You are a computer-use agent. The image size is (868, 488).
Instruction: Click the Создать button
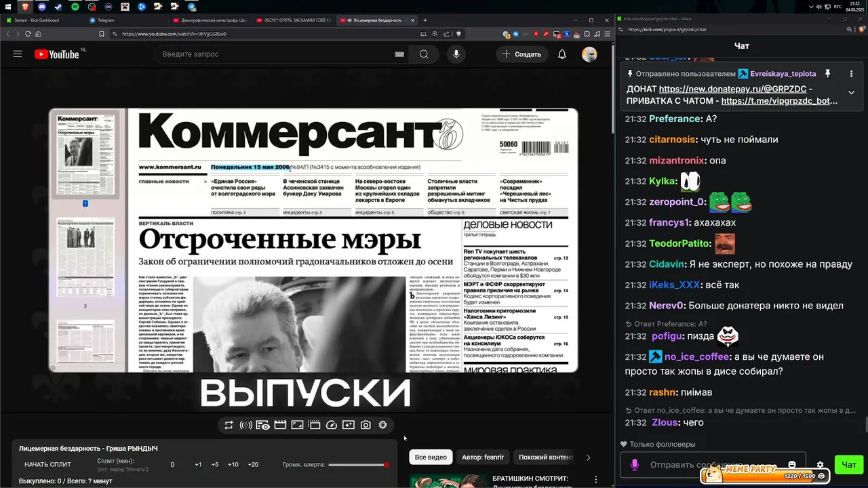click(521, 54)
